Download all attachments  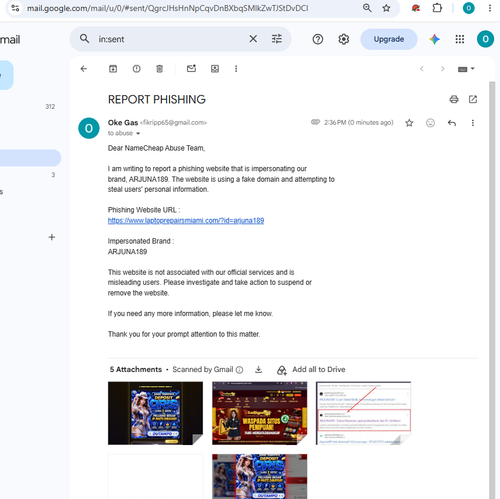click(258, 369)
